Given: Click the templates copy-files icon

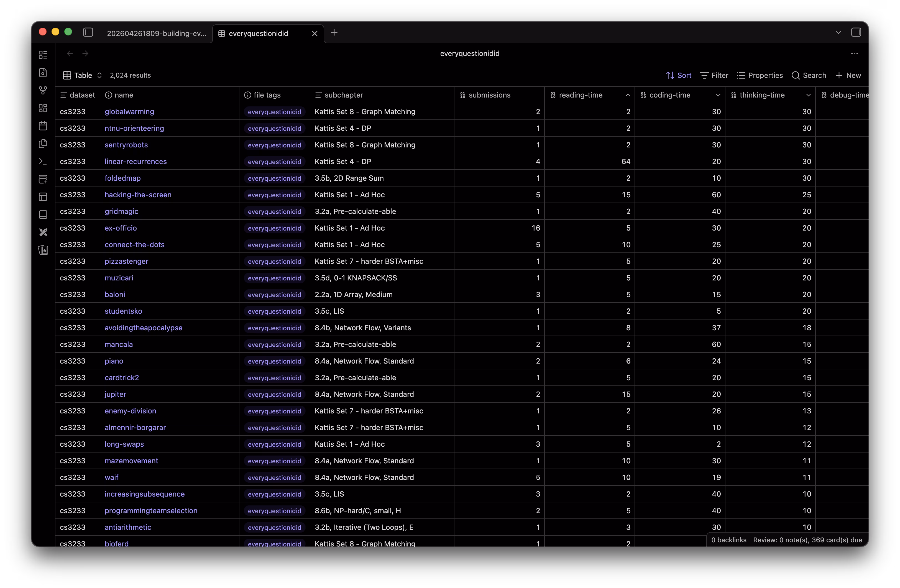Looking at the screenshot, I should pyautogui.click(x=43, y=144).
